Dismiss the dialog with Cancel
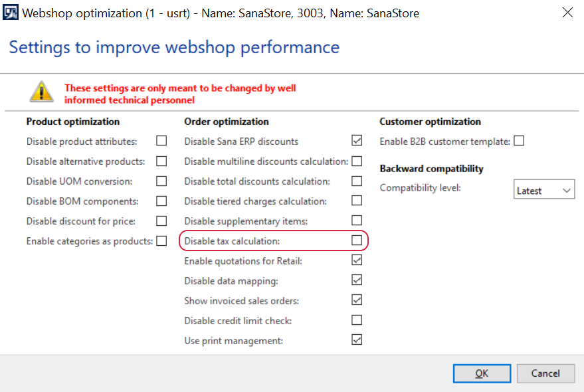Screen dimensions: 584x392 click(545, 373)
